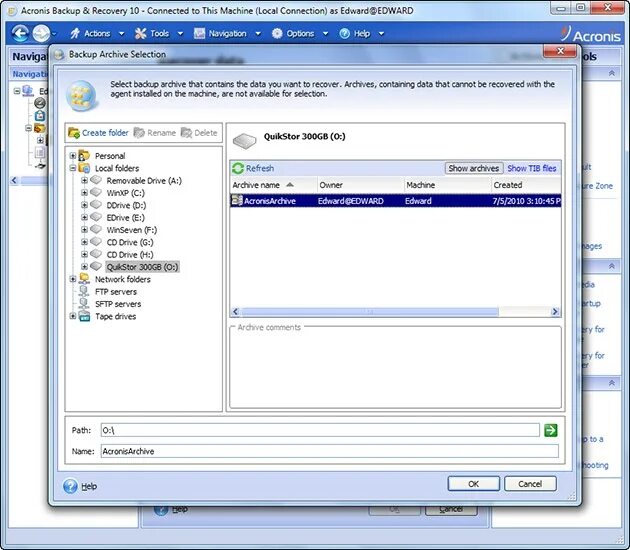
Task: Click the Navigation toolbar icon
Action: [199, 33]
